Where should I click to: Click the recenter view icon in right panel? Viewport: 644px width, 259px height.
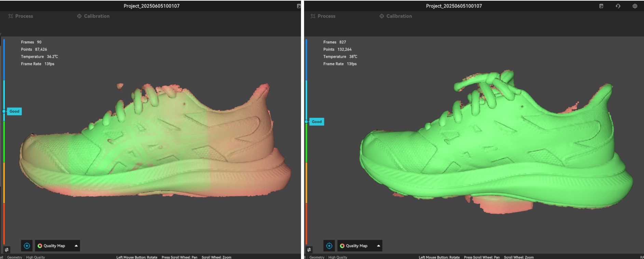click(329, 246)
